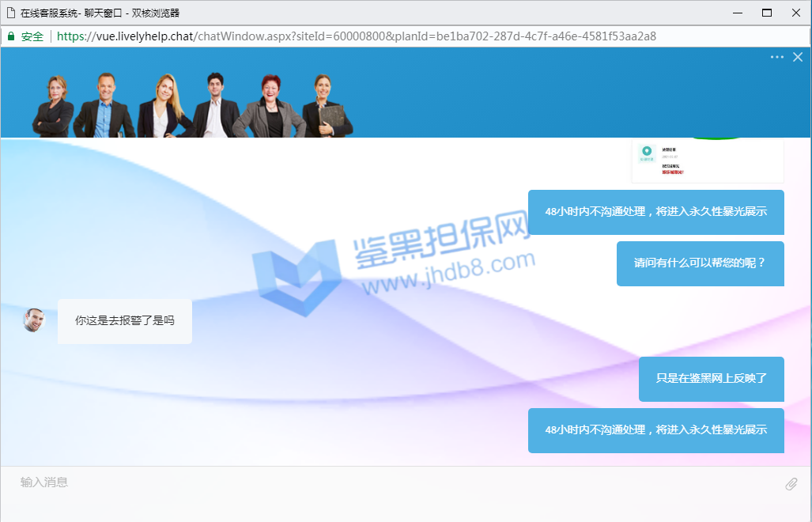Click the first 48小时内不沟通处理 message near top
The width and height of the screenshot is (812, 522).
tap(655, 212)
